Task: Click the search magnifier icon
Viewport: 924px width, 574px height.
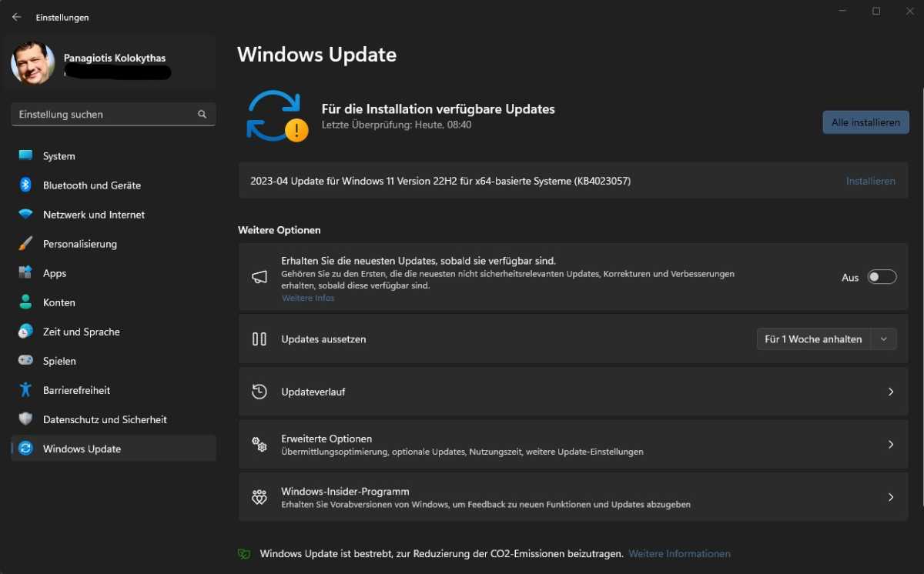Action: click(202, 114)
